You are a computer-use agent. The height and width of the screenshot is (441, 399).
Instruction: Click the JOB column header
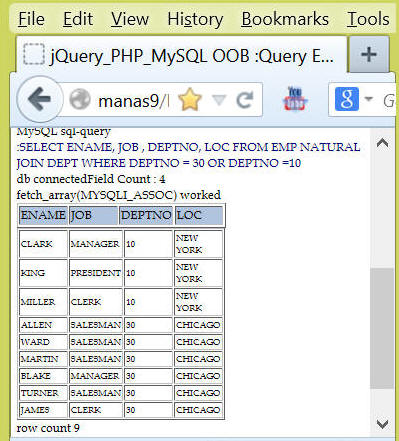point(93,215)
